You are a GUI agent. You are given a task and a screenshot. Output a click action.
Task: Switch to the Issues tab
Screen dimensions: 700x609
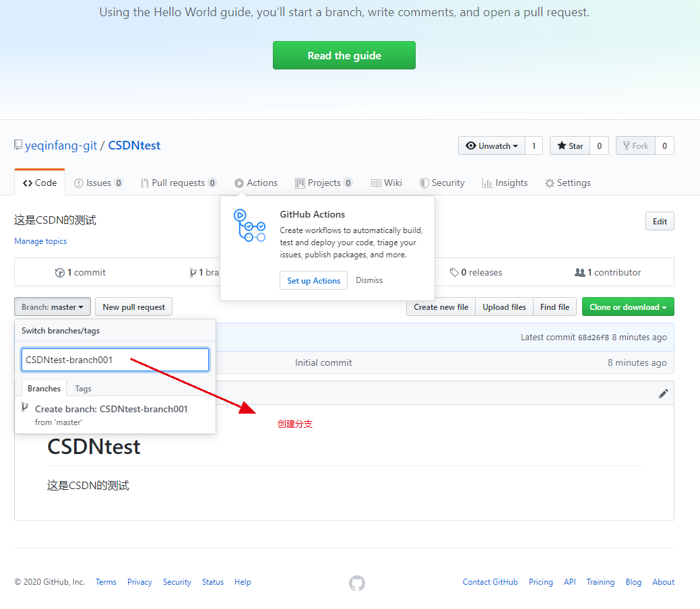[x=98, y=183]
